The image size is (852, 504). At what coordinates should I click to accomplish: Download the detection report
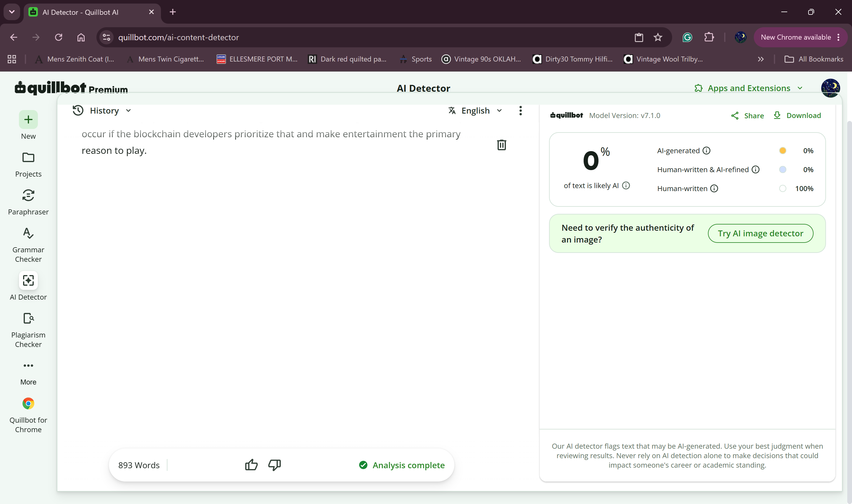point(797,115)
